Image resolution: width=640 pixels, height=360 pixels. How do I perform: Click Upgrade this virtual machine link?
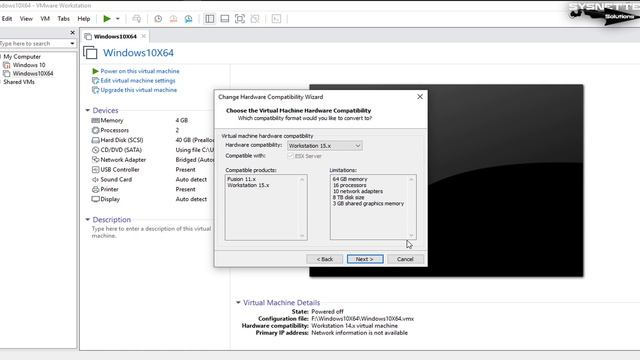tap(138, 90)
